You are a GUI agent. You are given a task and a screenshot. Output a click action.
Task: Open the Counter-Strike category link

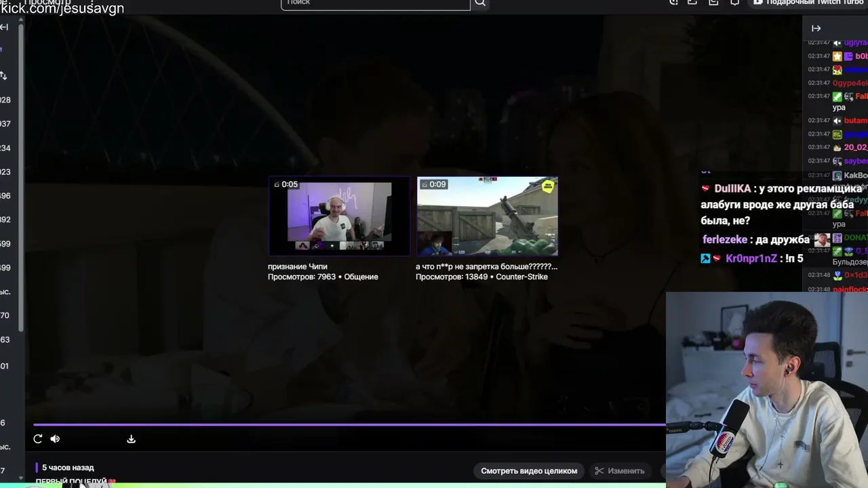tap(521, 277)
